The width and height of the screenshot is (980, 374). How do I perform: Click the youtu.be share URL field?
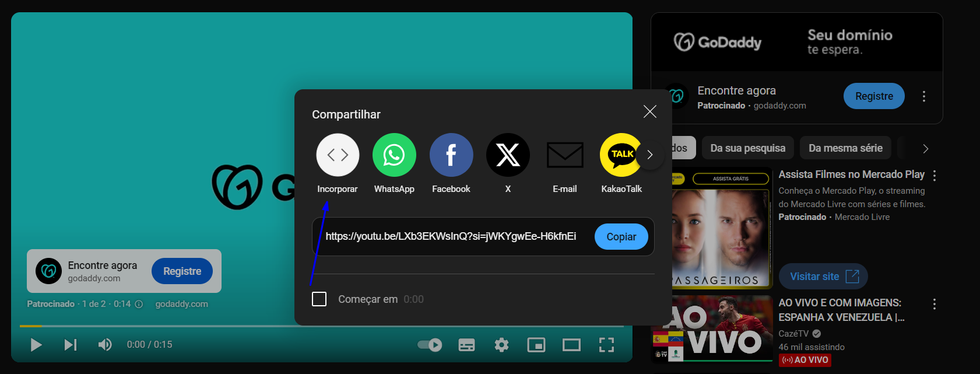[451, 236]
